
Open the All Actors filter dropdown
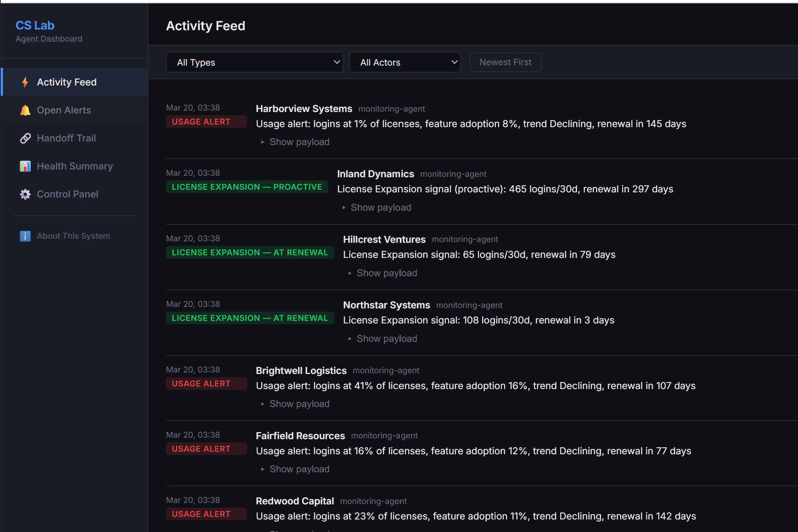pos(405,62)
